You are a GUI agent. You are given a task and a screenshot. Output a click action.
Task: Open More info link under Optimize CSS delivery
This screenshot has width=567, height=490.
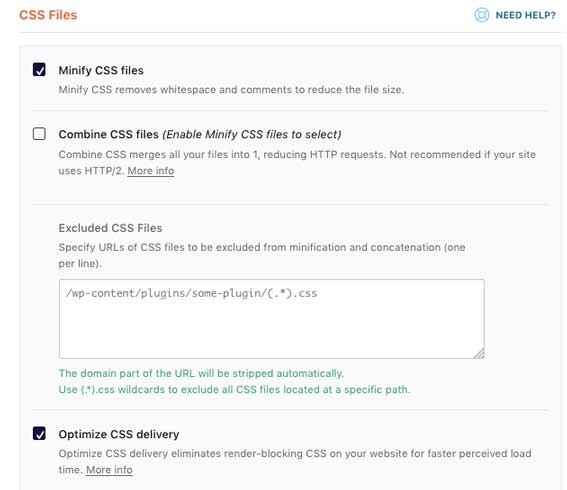[x=109, y=470]
